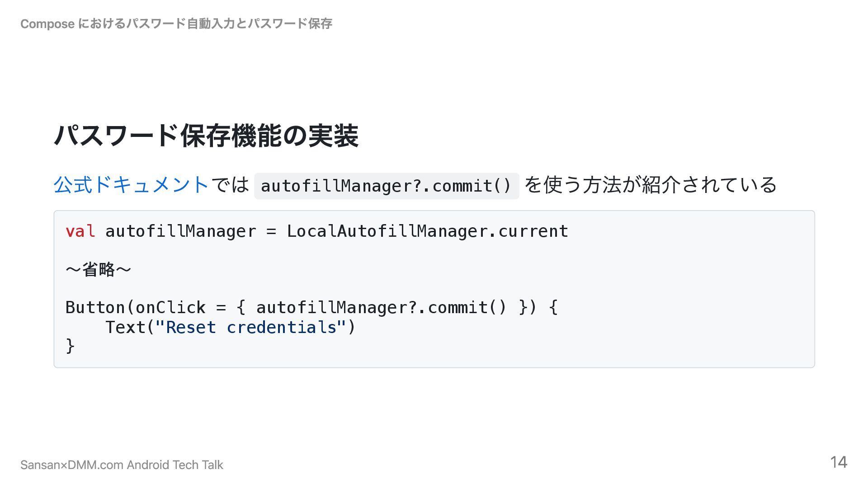
Task: Click the slide page number 14
Action: (x=838, y=462)
